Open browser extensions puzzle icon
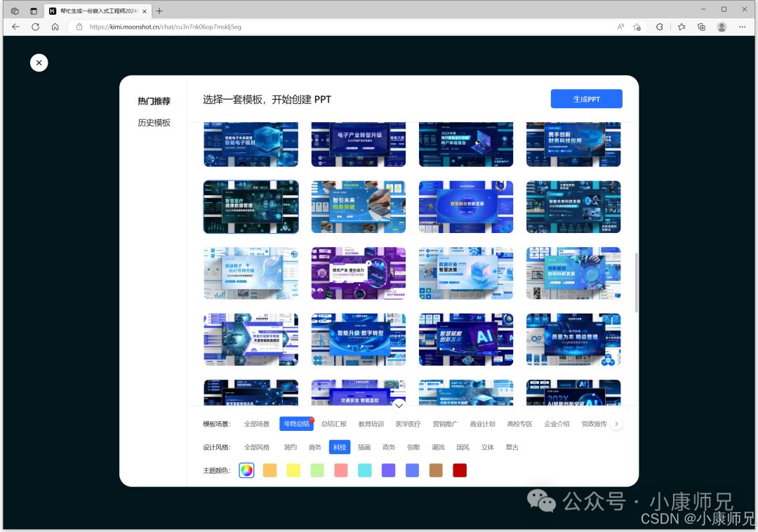This screenshot has height=532, width=758. 659,27
